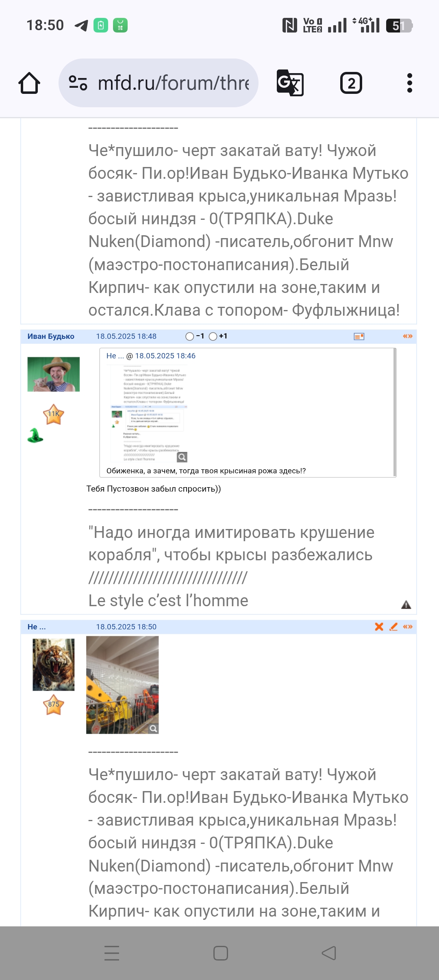Image resolution: width=439 pixels, height=980 pixels.
Task: Tap Telegram notification icon in status bar
Action: [81, 26]
